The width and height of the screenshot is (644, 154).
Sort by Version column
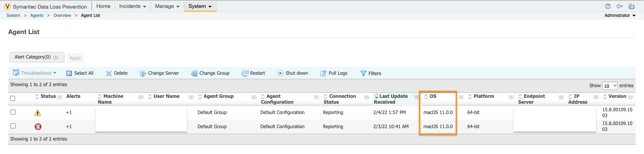click(x=605, y=96)
